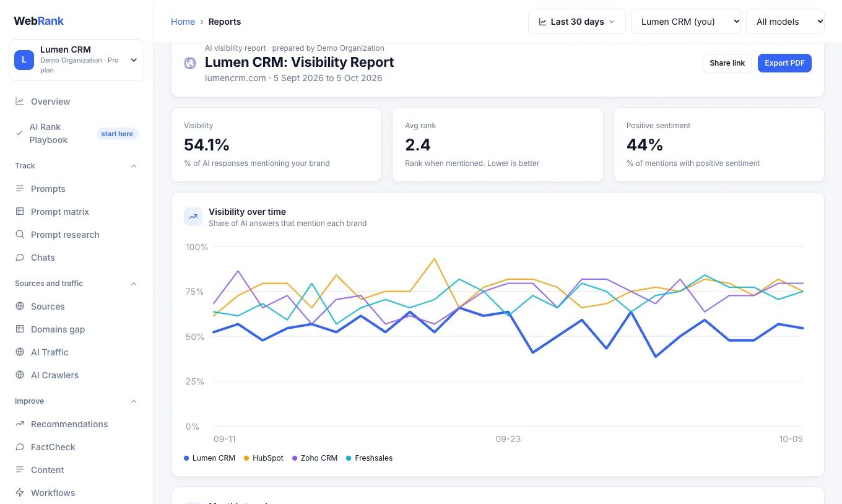Click the FactCheck bubble icon
Viewport: 842px width, 504px height.
(20, 447)
